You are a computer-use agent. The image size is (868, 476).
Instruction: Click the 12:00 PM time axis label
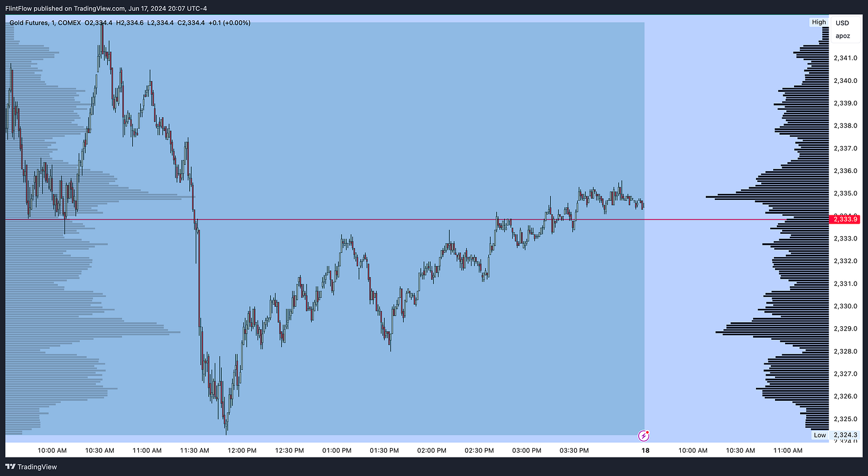pyautogui.click(x=243, y=450)
